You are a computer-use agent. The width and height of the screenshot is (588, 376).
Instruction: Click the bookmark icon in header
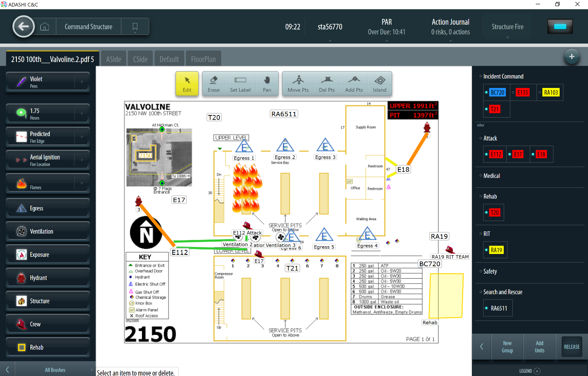pos(135,27)
